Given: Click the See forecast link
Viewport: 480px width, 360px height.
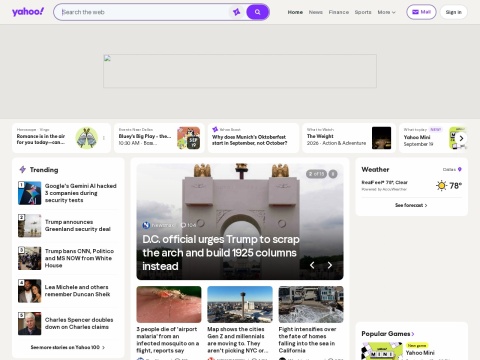Looking at the screenshot, I should [x=411, y=205].
